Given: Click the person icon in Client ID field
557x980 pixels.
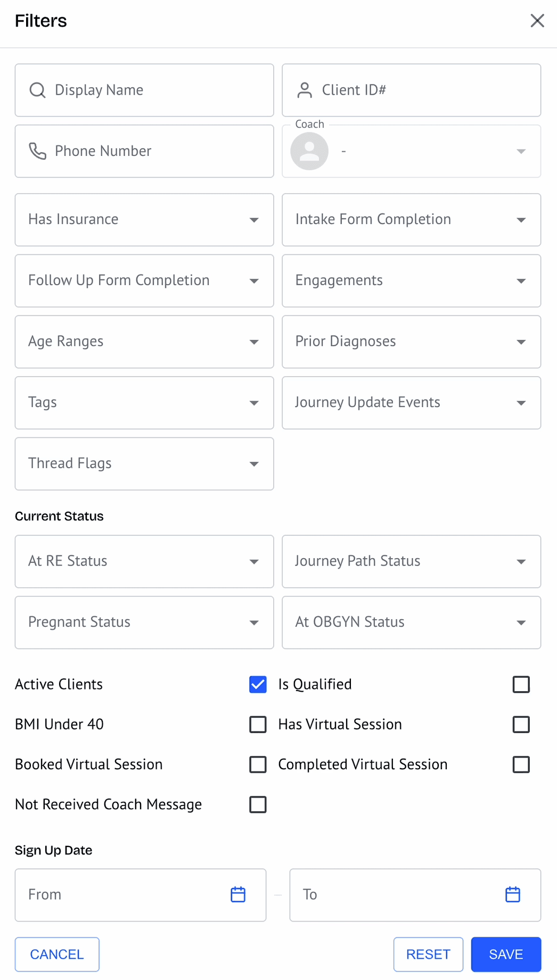Looking at the screenshot, I should tap(305, 90).
